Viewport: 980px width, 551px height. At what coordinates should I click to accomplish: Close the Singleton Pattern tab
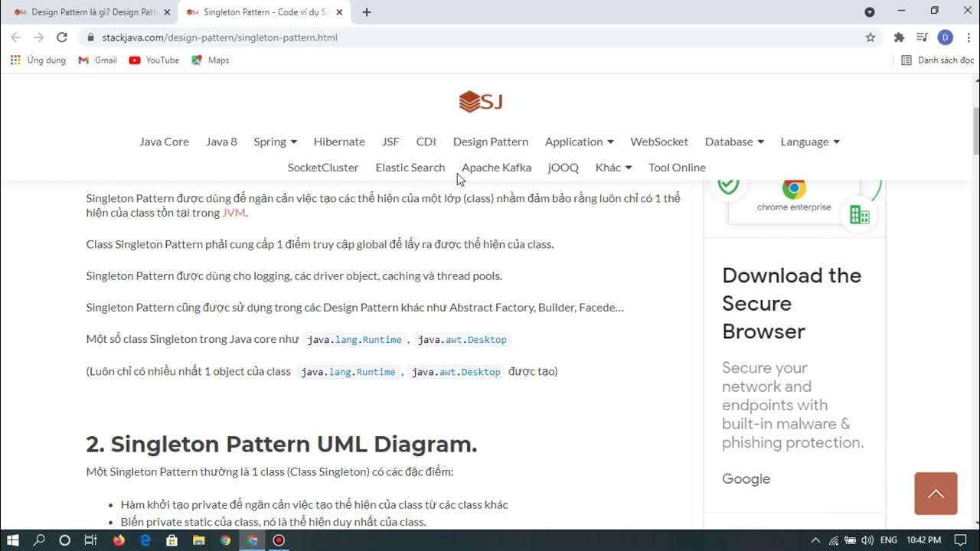(339, 12)
